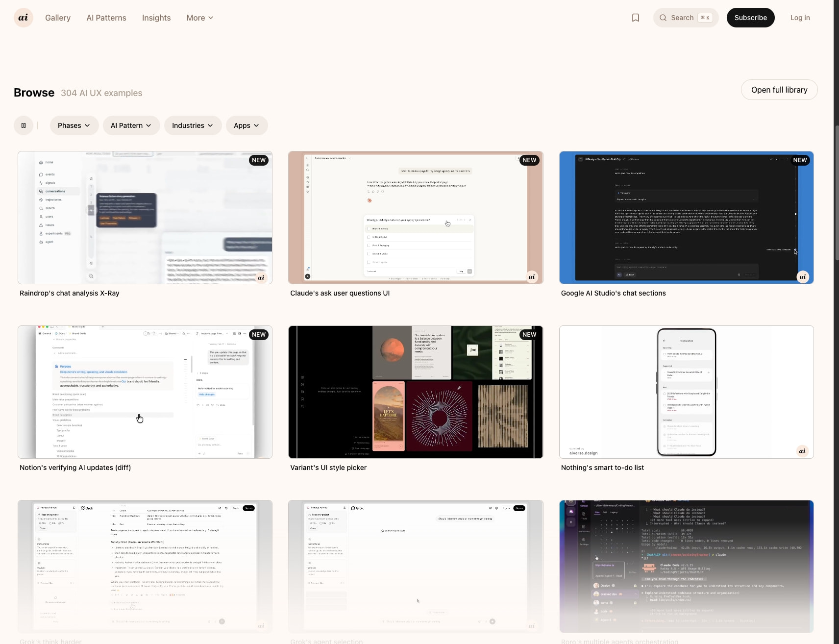Click the page's vertical scrollbar thumb
This screenshot has height=644, width=839.
(x=837, y=193)
